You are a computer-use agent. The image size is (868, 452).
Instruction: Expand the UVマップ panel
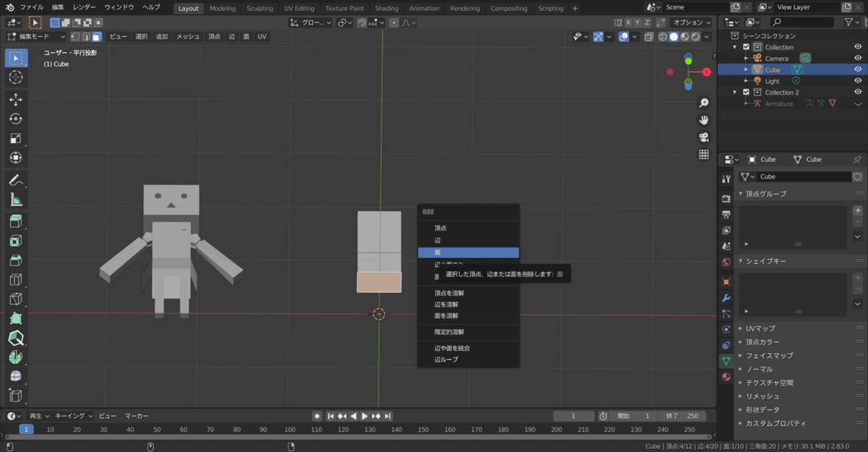click(761, 328)
